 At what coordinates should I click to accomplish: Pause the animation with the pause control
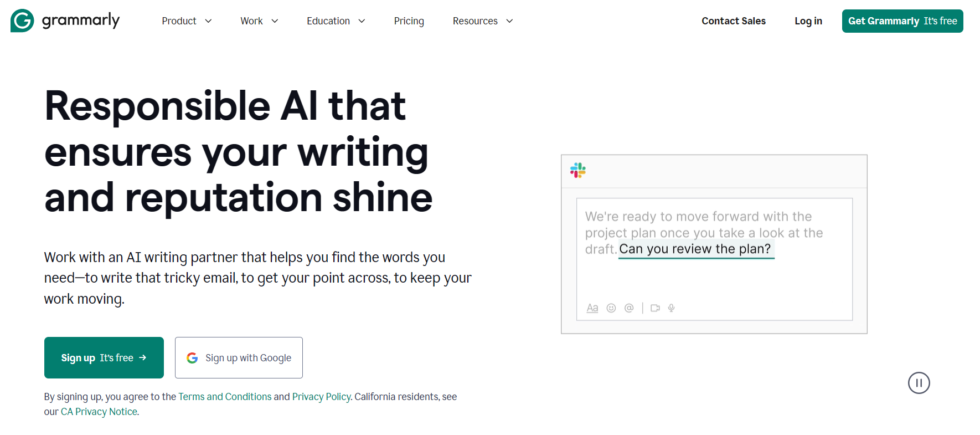click(x=919, y=383)
